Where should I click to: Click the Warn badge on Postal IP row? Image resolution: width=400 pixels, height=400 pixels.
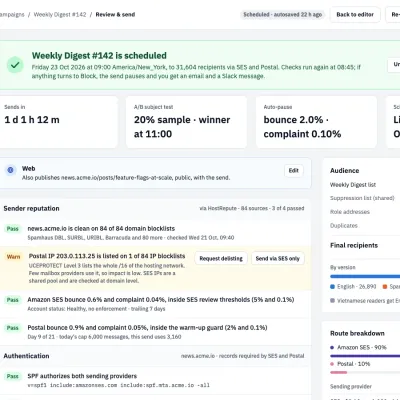(x=13, y=257)
